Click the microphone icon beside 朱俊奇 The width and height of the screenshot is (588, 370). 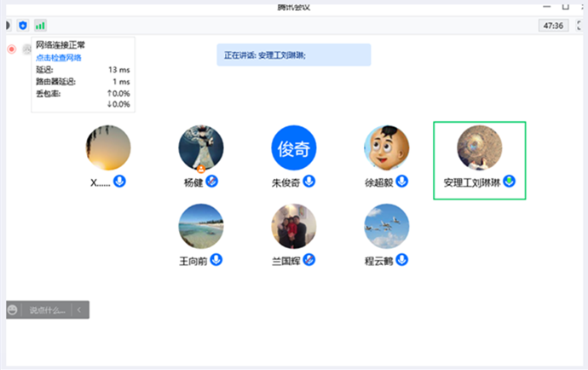[309, 182]
